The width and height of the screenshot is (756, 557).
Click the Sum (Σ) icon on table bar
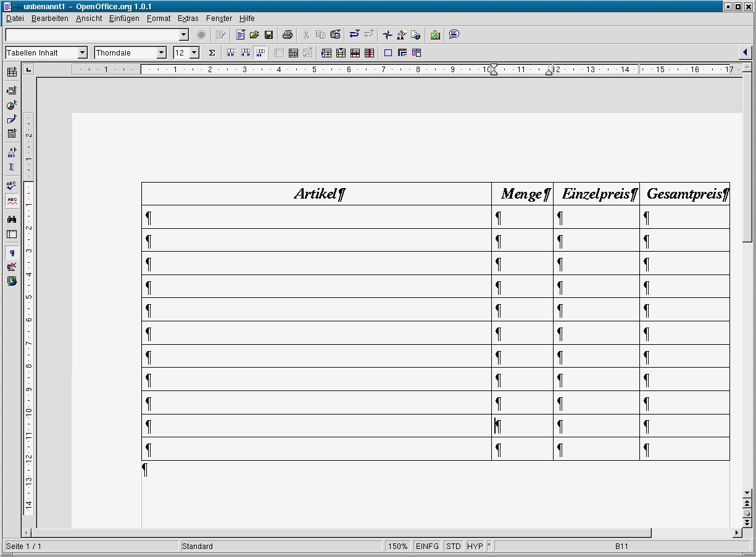[x=212, y=52]
